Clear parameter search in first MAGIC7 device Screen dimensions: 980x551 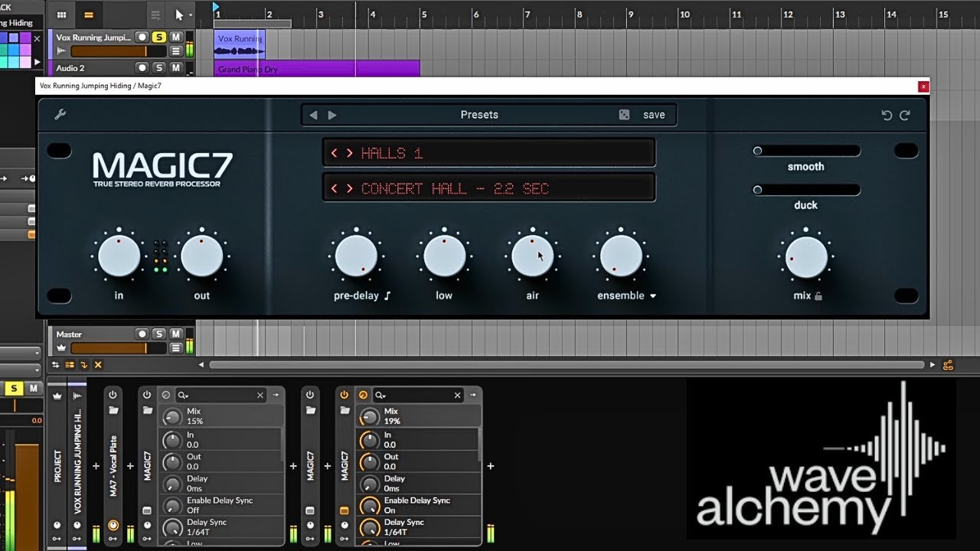(260, 396)
